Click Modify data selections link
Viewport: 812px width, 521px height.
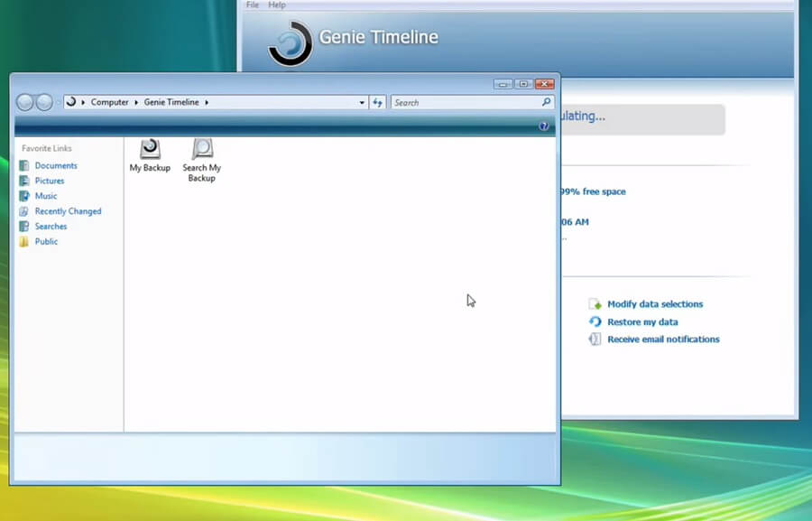coord(655,303)
